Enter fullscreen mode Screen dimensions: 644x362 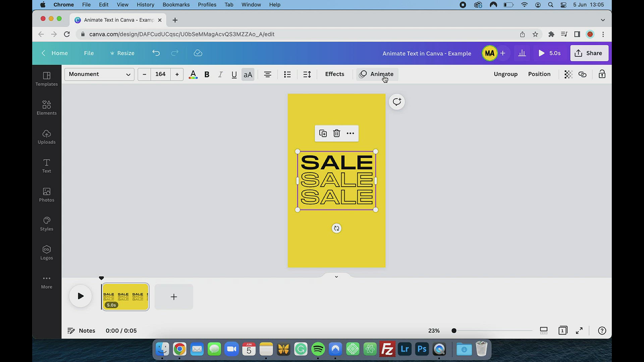579,330
